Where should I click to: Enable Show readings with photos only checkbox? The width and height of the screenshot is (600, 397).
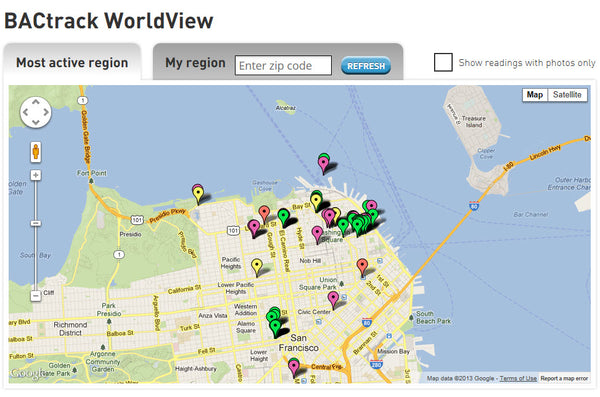point(443,62)
